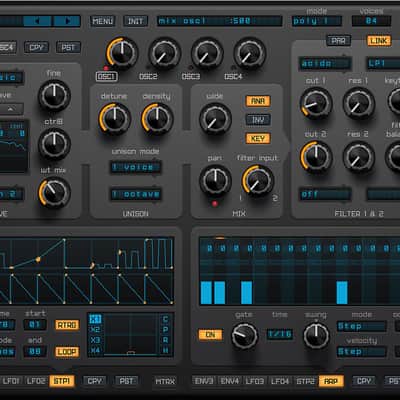Click the pan knob
The image size is (400, 400).
tap(215, 181)
